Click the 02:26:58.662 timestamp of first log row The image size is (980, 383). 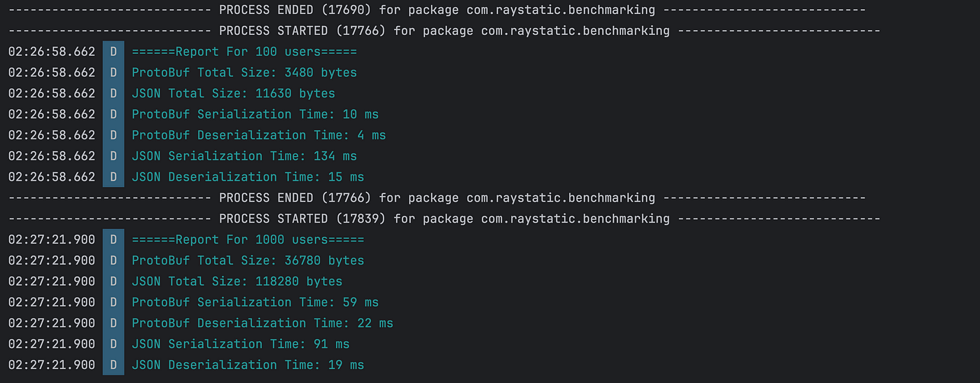pos(52,52)
